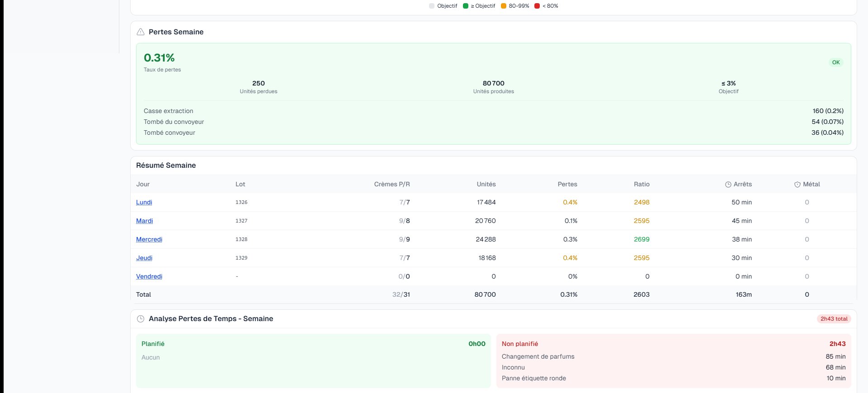
Task: Click the warning triangle icon beside Pertes Semaine
Action: [141, 32]
